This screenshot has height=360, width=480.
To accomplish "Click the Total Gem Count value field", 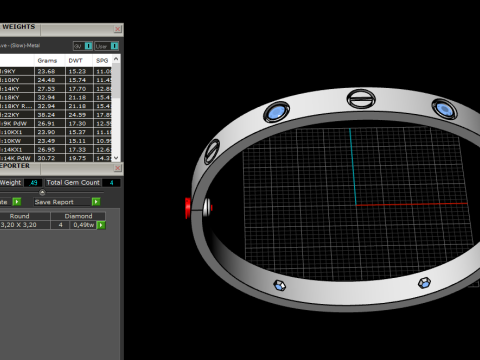I will (x=111, y=183).
